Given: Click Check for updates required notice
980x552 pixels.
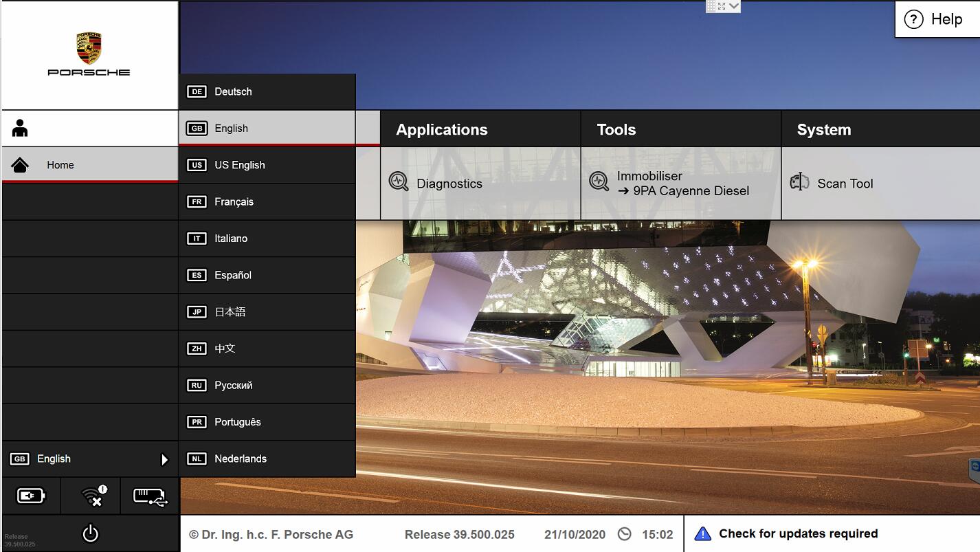Looking at the screenshot, I should tap(832, 533).
